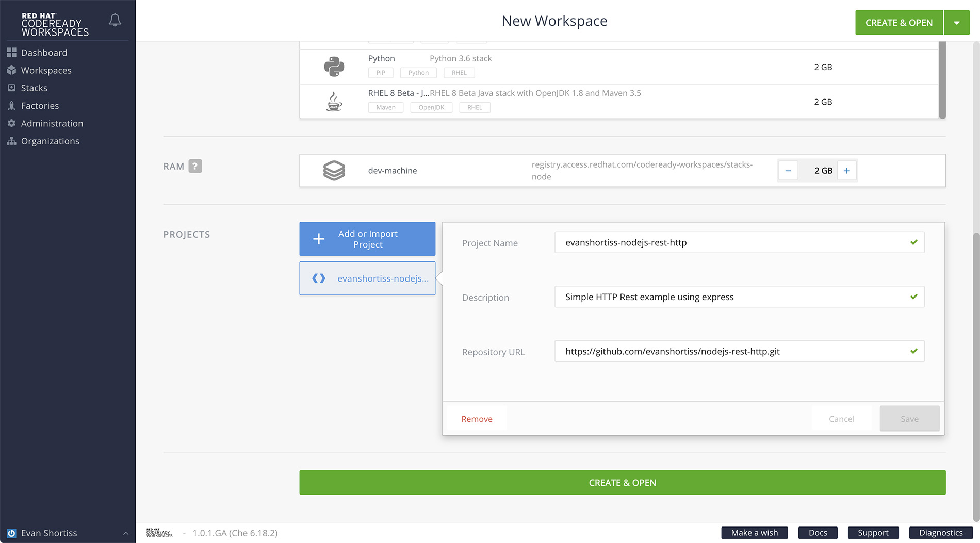Click the Stacks sidebar icon

click(11, 88)
